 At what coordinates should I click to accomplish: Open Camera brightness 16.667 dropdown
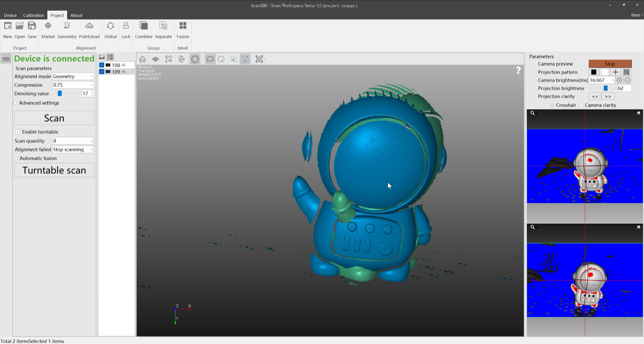[613, 80]
